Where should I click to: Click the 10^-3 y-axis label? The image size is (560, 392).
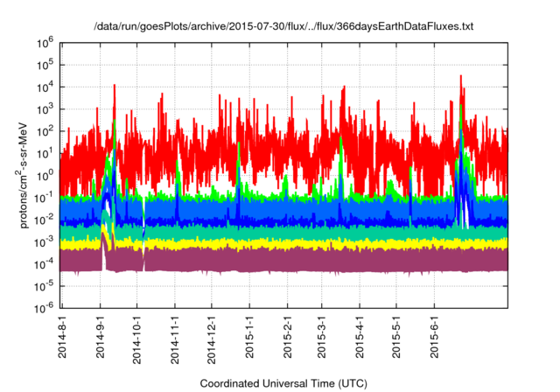tap(45, 242)
